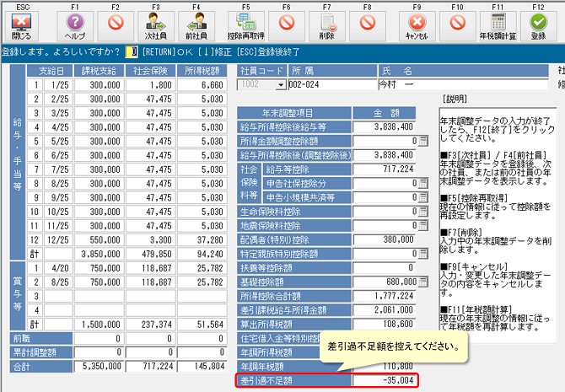Viewport: 565px width, 392px height.
Task: Go to previous employee with 前社員
Action: pyautogui.click(x=197, y=25)
